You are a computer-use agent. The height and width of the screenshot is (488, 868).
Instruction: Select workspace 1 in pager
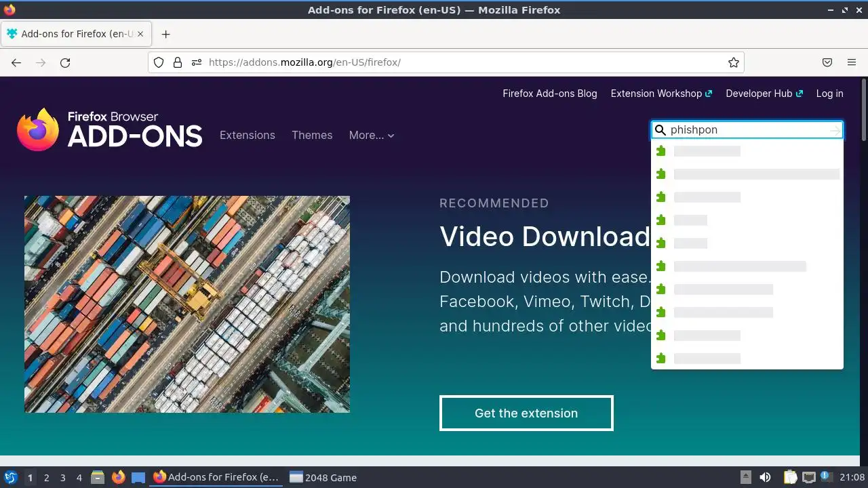pyautogui.click(x=30, y=477)
